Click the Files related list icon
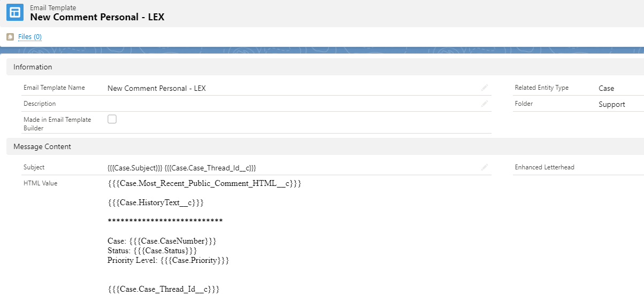The height and width of the screenshot is (304, 644). tap(10, 37)
